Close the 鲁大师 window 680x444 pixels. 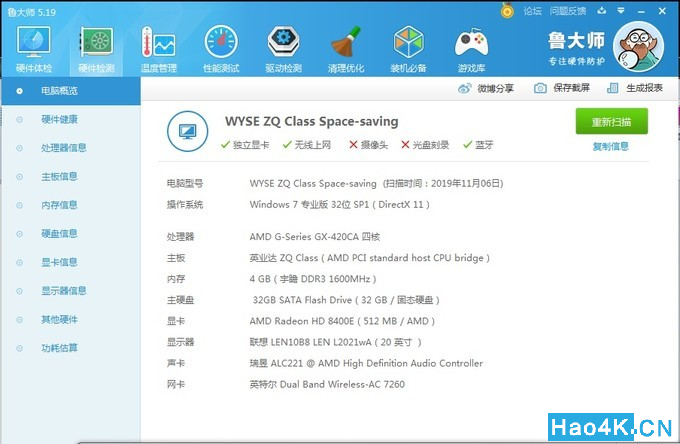(x=662, y=11)
